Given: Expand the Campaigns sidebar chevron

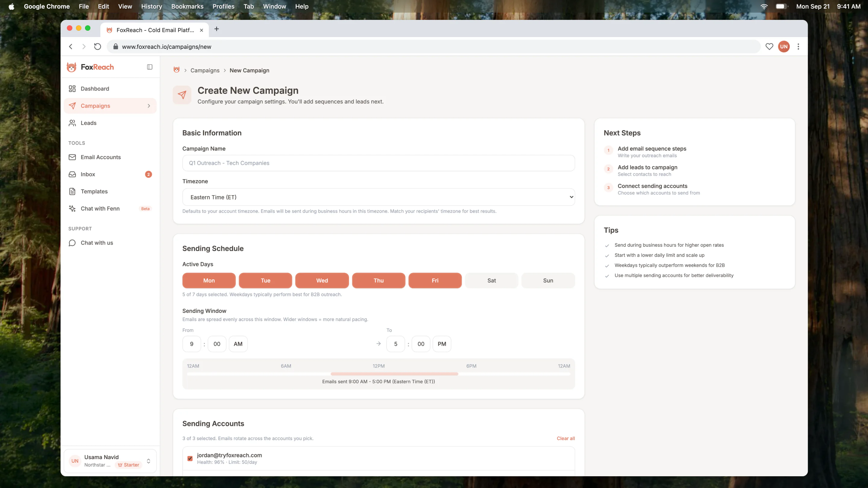Looking at the screenshot, I should click(x=149, y=106).
